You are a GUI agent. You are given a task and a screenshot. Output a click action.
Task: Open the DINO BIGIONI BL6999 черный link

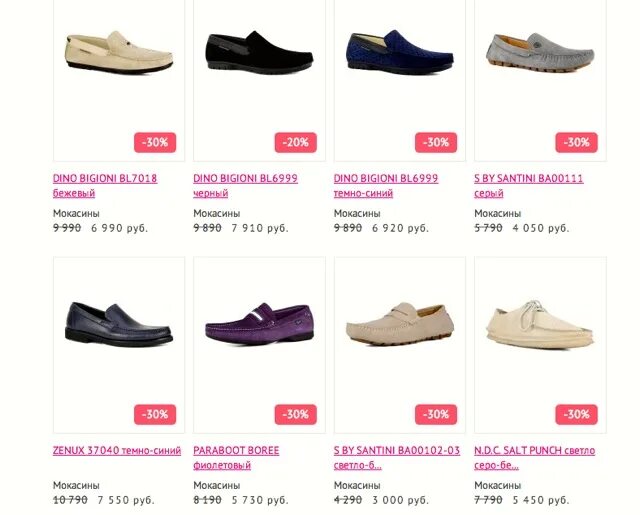pyautogui.click(x=245, y=186)
